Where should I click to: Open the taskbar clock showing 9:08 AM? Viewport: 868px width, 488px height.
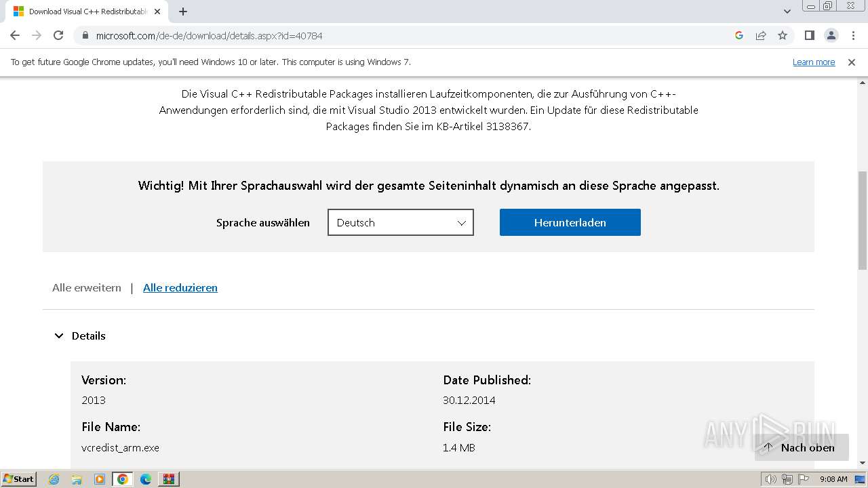click(833, 479)
